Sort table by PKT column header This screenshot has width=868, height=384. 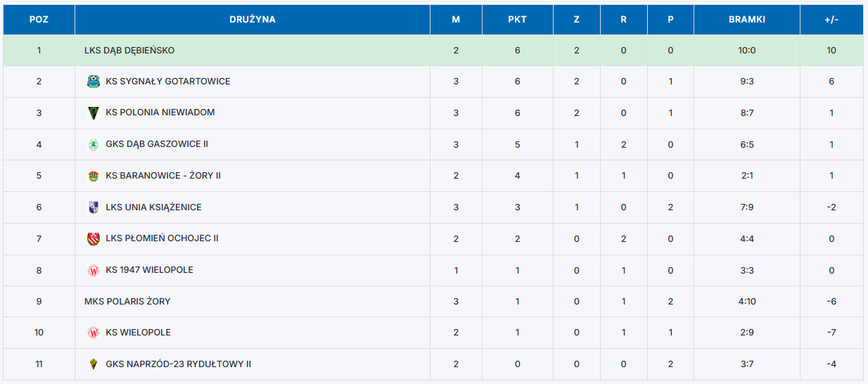coord(518,20)
